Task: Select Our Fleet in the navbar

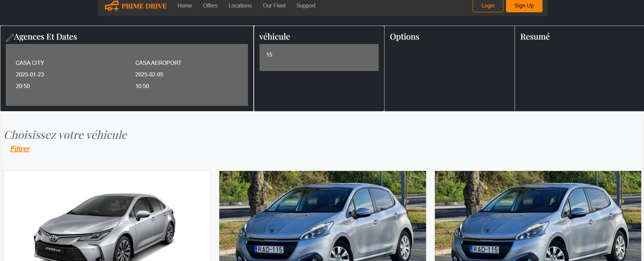Action: (x=274, y=6)
